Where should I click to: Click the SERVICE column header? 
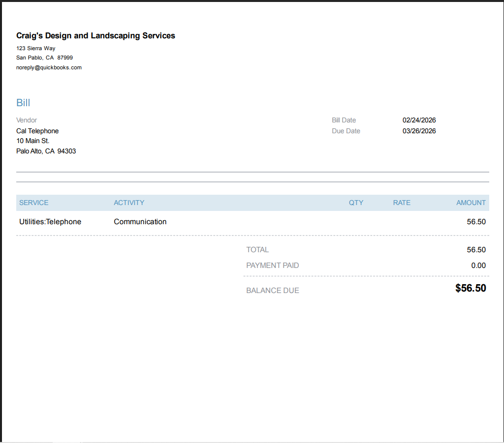34,203
